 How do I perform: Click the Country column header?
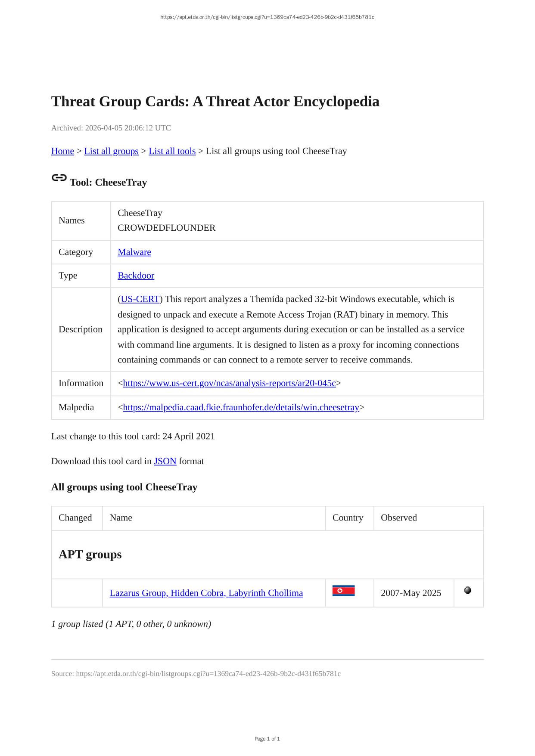point(348,517)
